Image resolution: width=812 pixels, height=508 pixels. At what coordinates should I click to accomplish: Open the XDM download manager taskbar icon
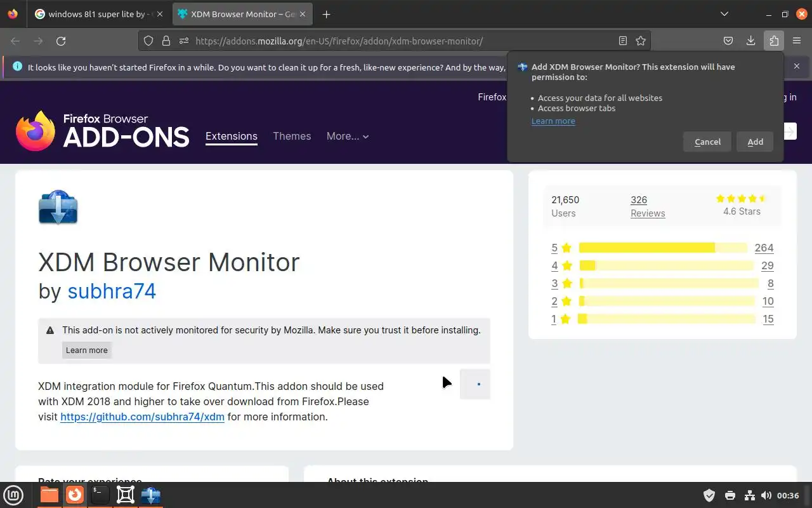pyautogui.click(x=151, y=495)
